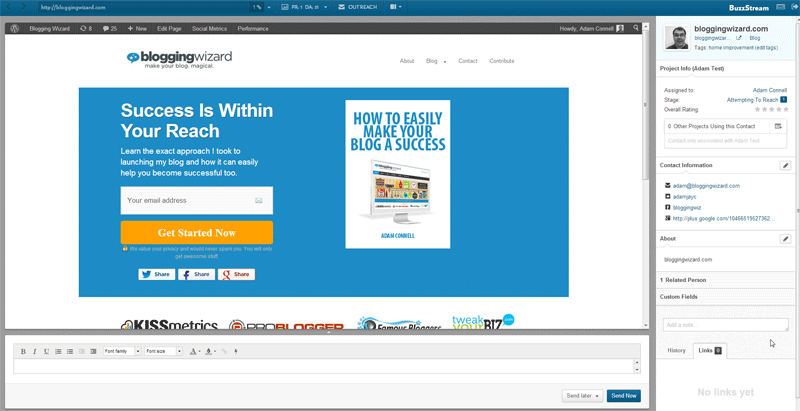Click the Facebook Share button

pos(196,274)
